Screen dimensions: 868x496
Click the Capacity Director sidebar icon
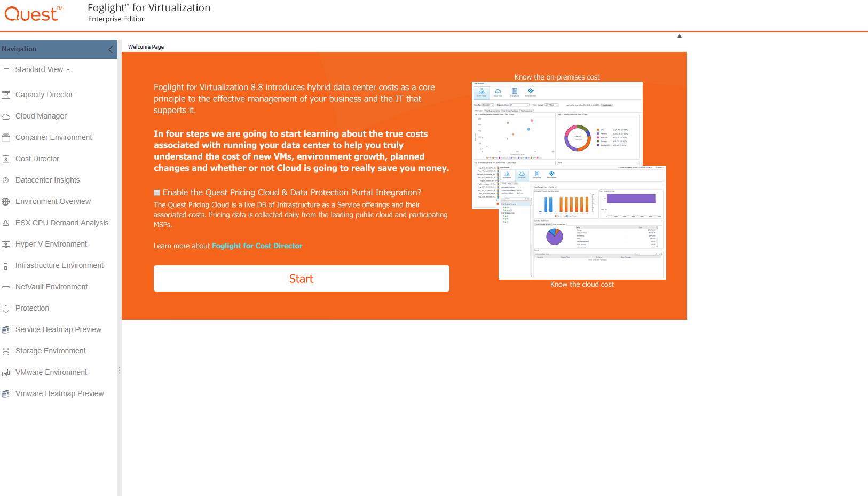pyautogui.click(x=6, y=95)
